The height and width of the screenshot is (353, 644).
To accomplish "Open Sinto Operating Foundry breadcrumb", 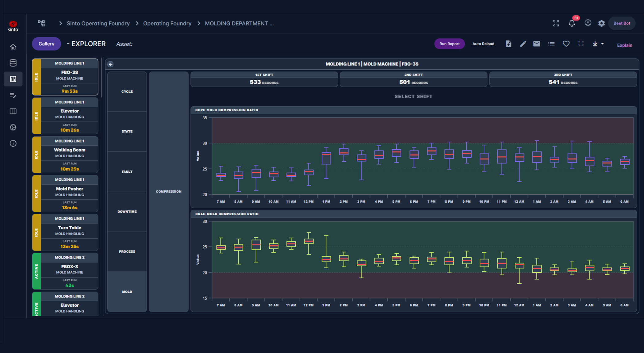I will [98, 23].
